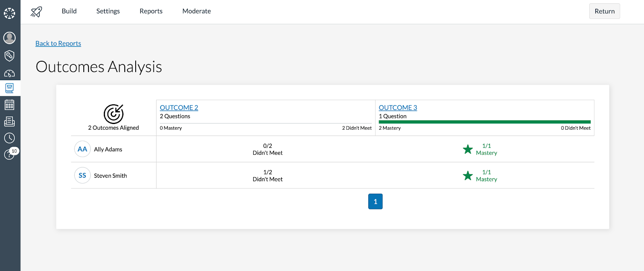Click the outcomes target icon
Image resolution: width=644 pixels, height=271 pixels.
click(114, 114)
